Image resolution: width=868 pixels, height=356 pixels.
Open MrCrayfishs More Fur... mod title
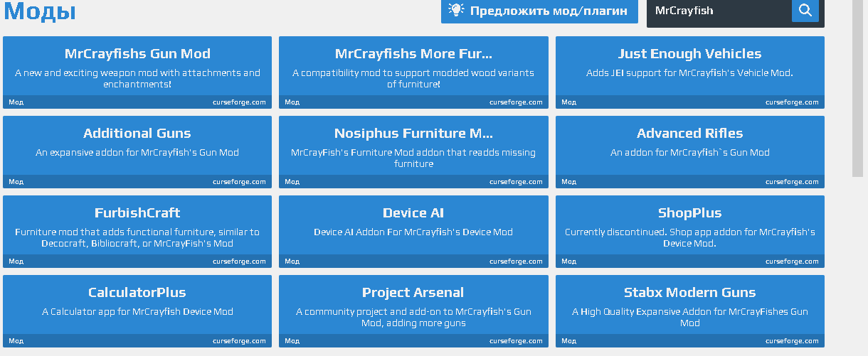click(x=413, y=54)
